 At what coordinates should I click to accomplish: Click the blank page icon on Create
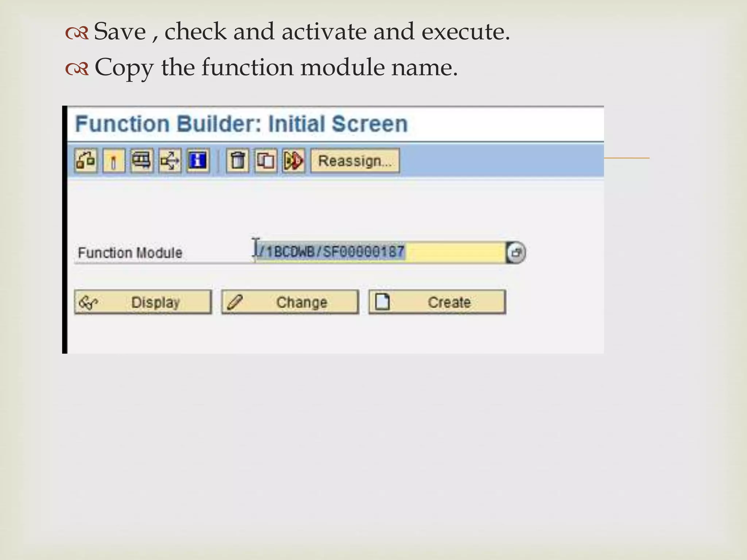[382, 302]
